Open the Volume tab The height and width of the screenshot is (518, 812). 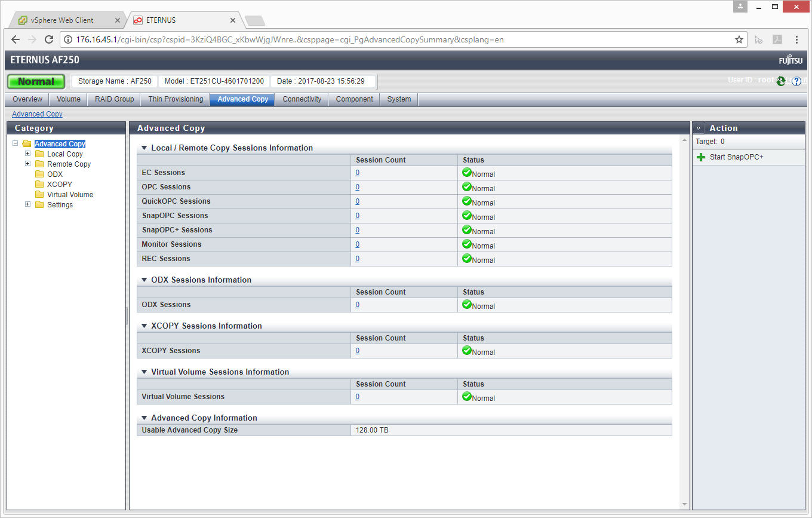click(x=69, y=99)
